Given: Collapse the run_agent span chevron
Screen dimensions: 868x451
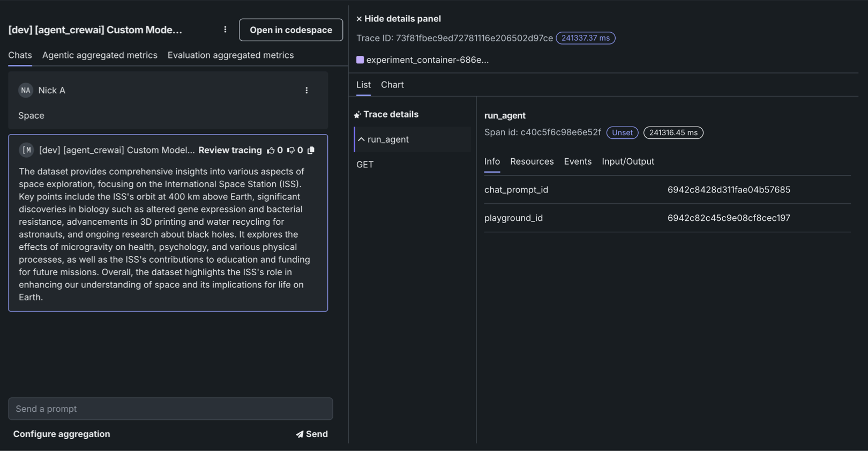Looking at the screenshot, I should (x=362, y=139).
